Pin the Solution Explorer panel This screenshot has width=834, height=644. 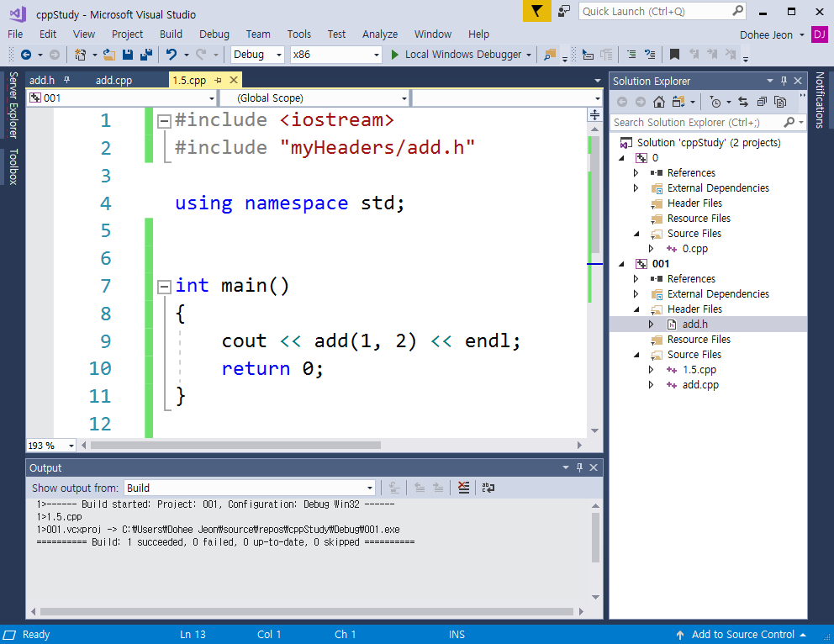click(784, 81)
